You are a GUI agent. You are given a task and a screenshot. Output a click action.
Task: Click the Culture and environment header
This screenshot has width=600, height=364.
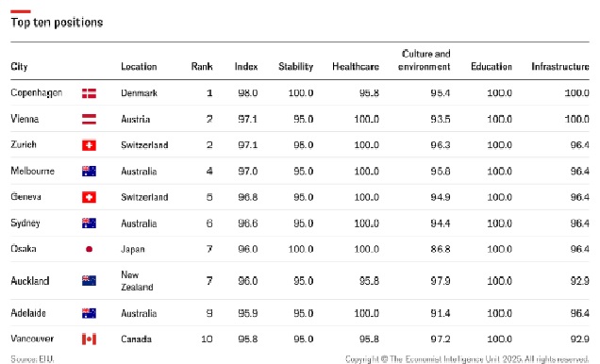click(424, 60)
